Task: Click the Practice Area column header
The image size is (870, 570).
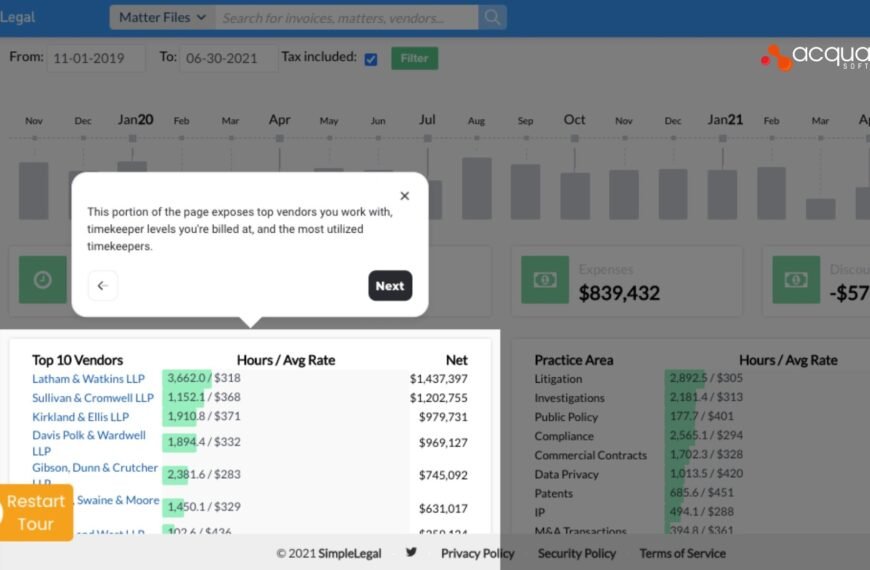Action: pos(574,360)
